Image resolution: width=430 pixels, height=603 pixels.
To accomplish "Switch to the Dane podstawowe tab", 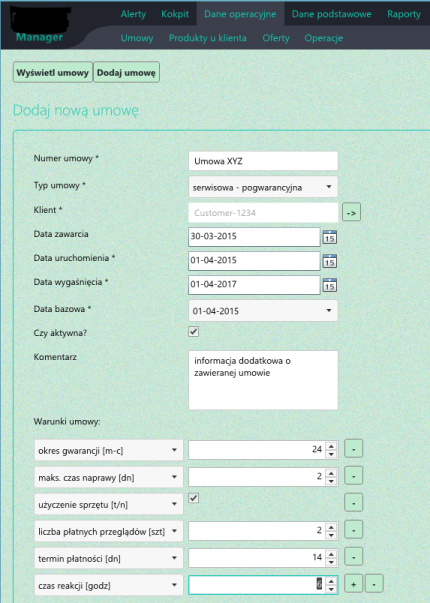I will (x=332, y=14).
